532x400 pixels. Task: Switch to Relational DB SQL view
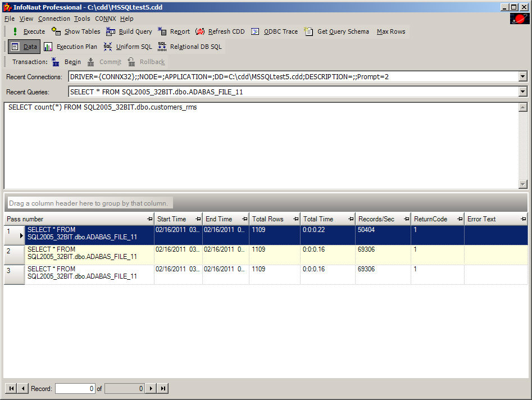tap(190, 47)
